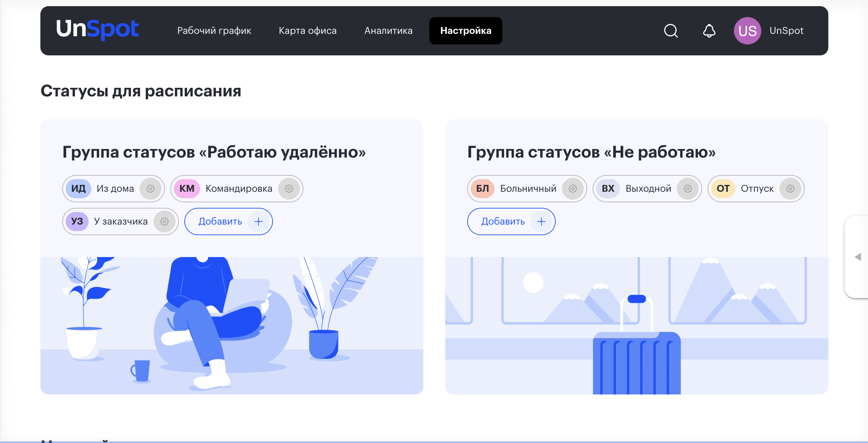Click the US purple profile avatar
This screenshot has width=868, height=443.
coord(747,31)
